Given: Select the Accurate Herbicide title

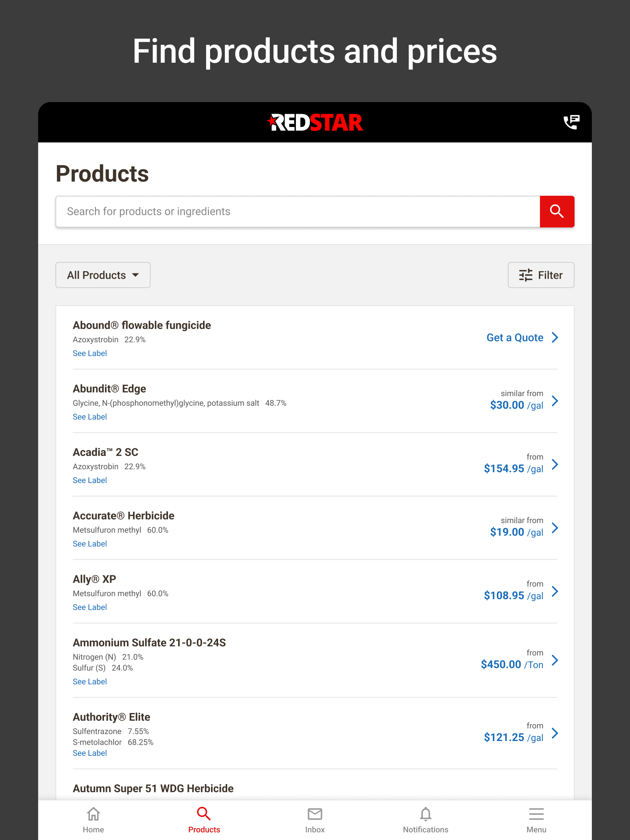Looking at the screenshot, I should tap(123, 515).
